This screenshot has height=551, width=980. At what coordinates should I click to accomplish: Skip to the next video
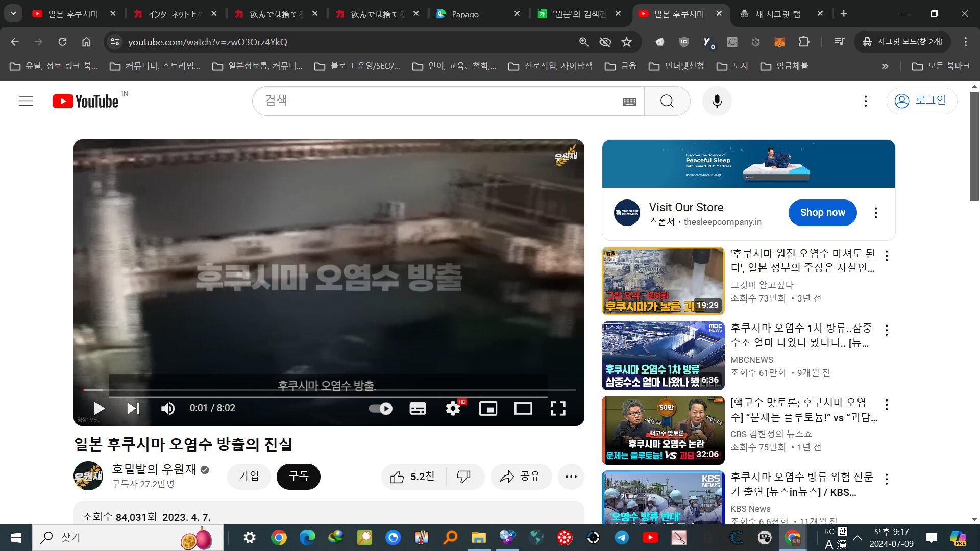point(133,408)
